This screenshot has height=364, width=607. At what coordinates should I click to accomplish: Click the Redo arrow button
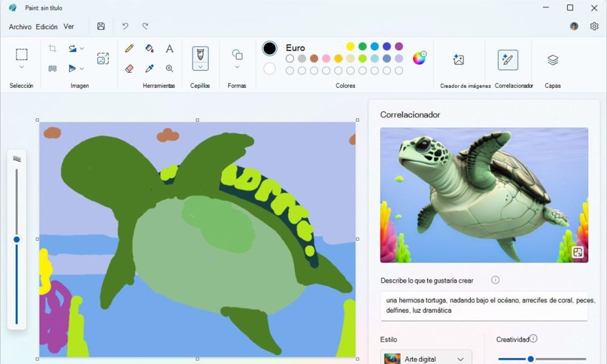145,26
